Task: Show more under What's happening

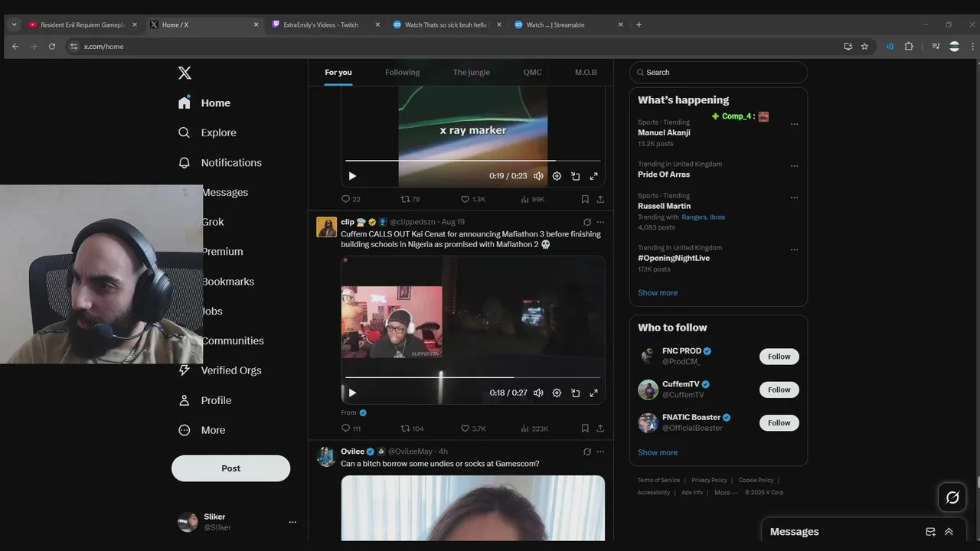Action: tap(658, 292)
